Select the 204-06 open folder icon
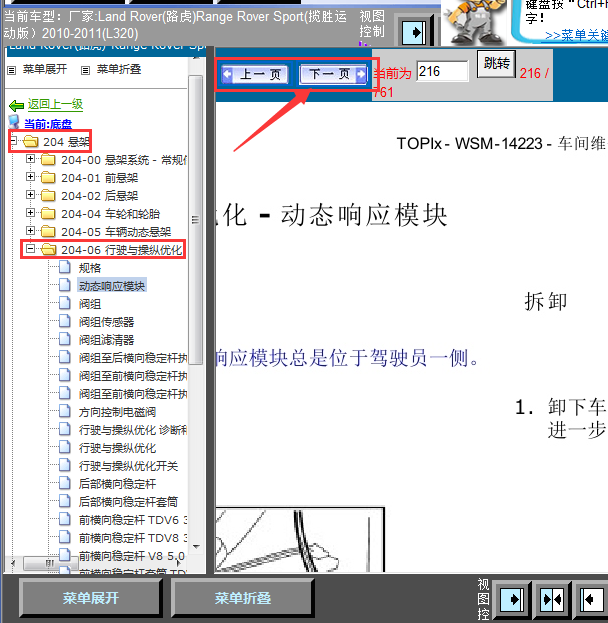Screen dimensions: 608x623 [x=48, y=250]
